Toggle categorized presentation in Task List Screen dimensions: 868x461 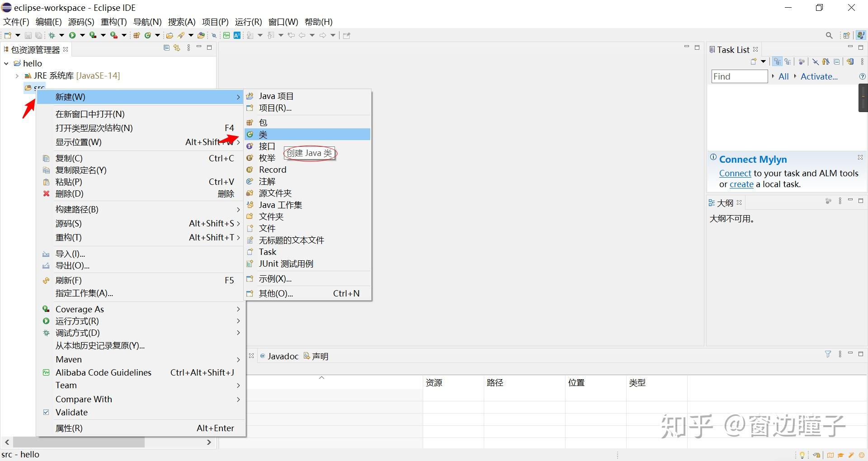(778, 61)
